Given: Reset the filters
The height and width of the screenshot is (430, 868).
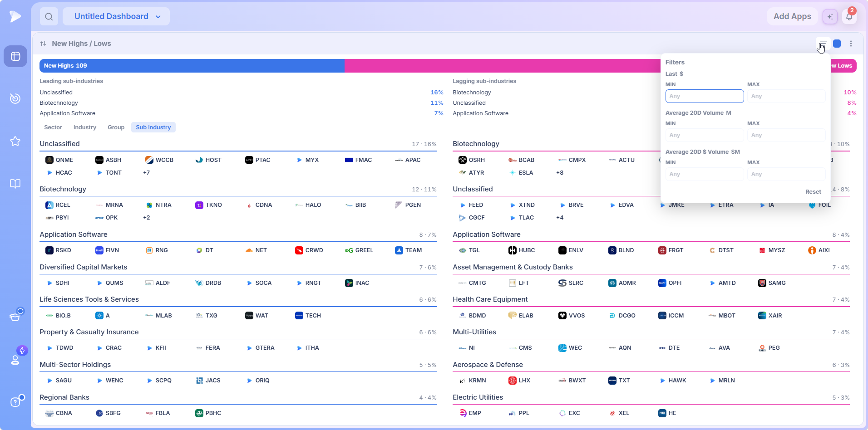Looking at the screenshot, I should [813, 192].
